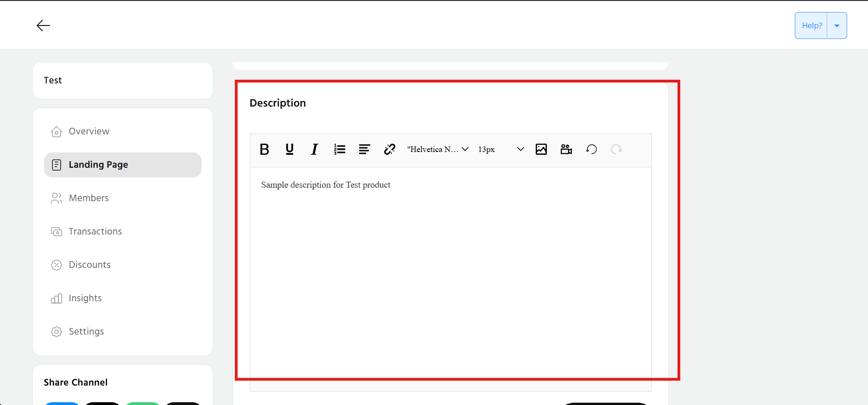Open text alignment options in editor
Viewport: 868px width, 405px height.
coord(365,149)
